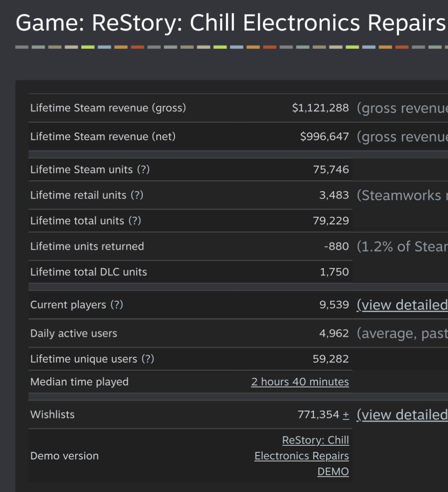Select the current players value '9,539'

pyautogui.click(x=334, y=305)
